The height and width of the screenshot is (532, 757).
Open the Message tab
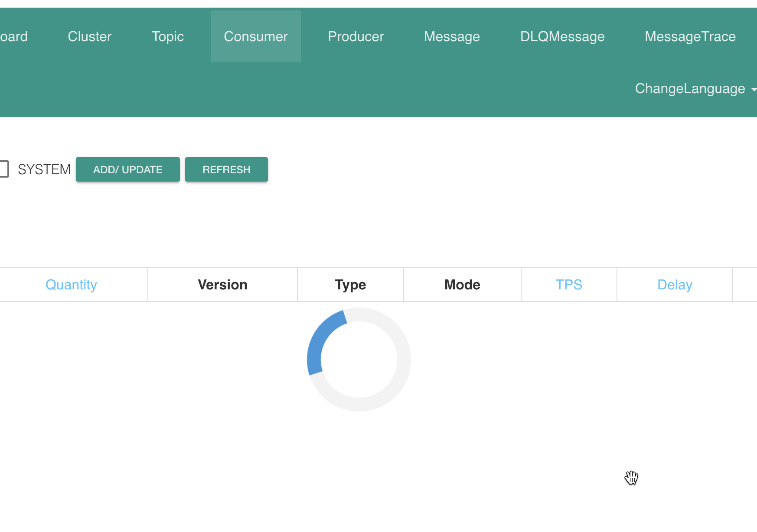tap(452, 36)
